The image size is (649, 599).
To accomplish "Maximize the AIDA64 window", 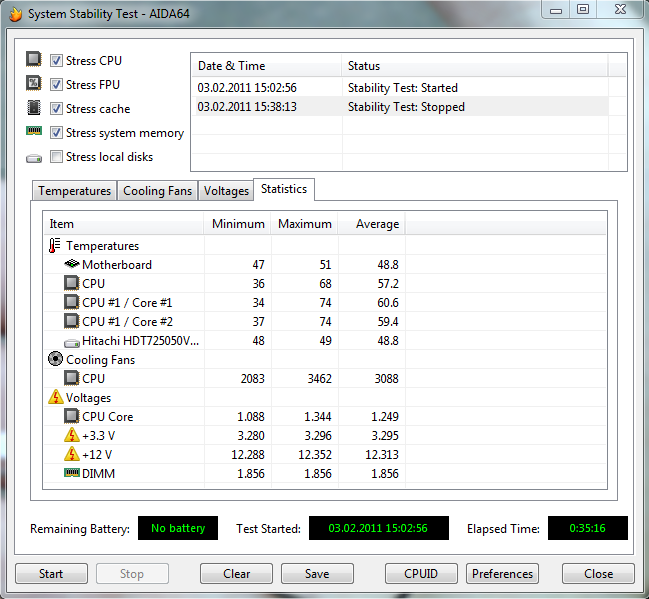I will (583, 10).
